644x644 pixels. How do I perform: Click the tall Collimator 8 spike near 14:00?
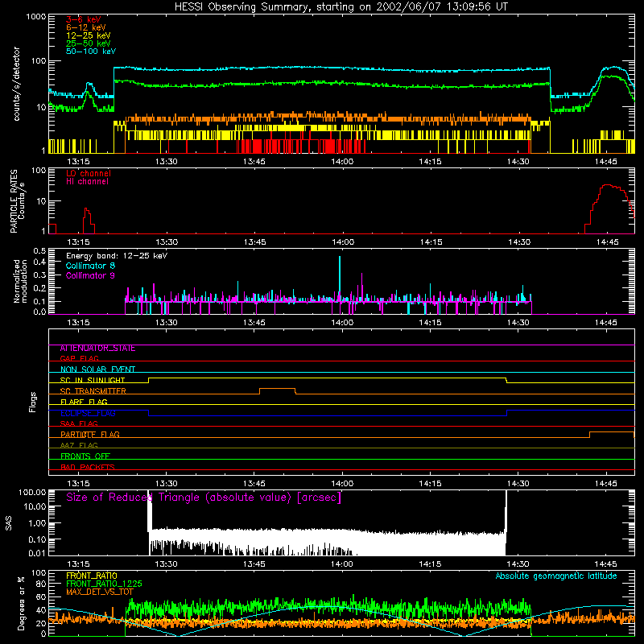tap(340, 279)
